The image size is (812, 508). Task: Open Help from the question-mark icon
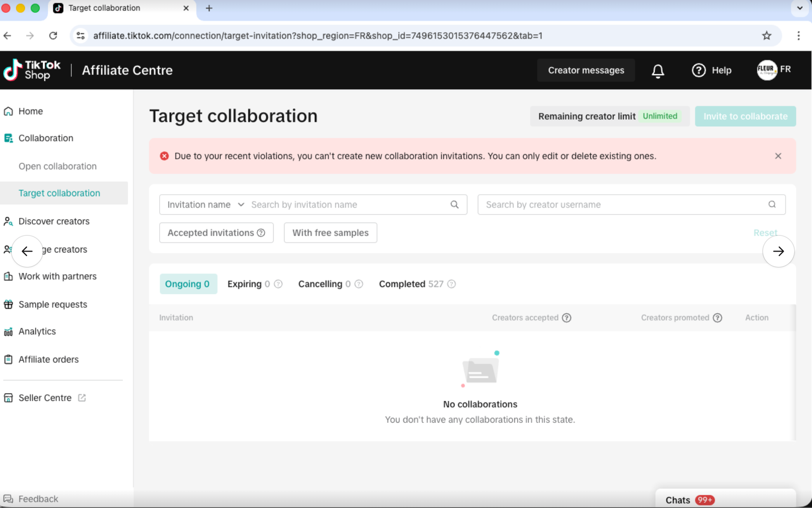(699, 70)
